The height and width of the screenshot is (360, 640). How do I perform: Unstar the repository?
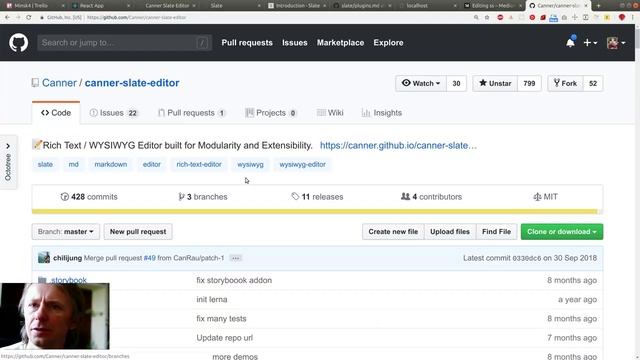coord(495,83)
